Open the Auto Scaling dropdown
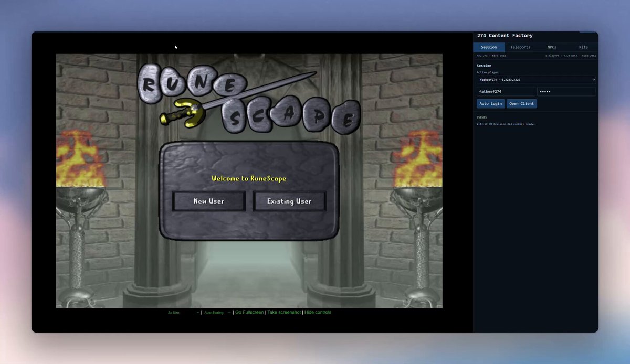 tap(217, 313)
